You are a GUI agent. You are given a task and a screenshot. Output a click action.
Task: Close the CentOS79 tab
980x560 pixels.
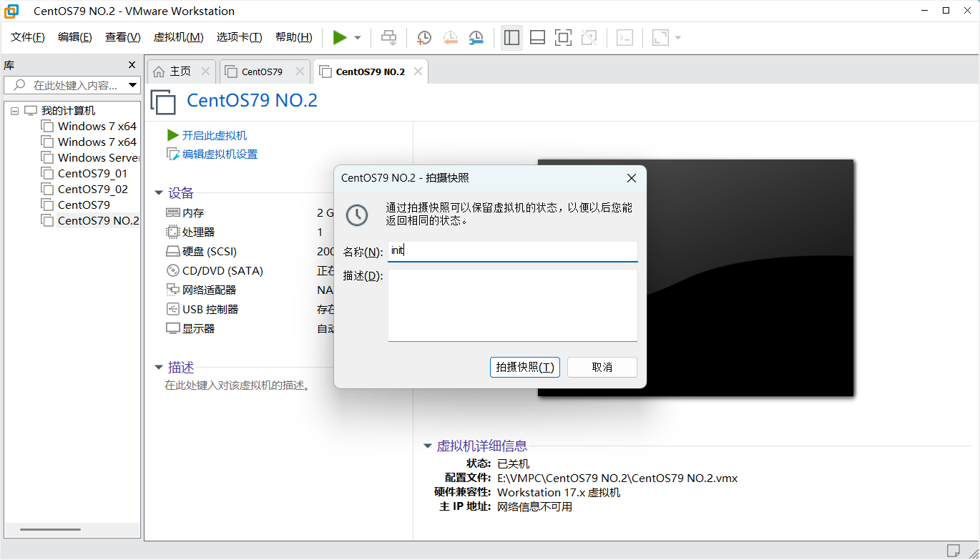click(300, 72)
